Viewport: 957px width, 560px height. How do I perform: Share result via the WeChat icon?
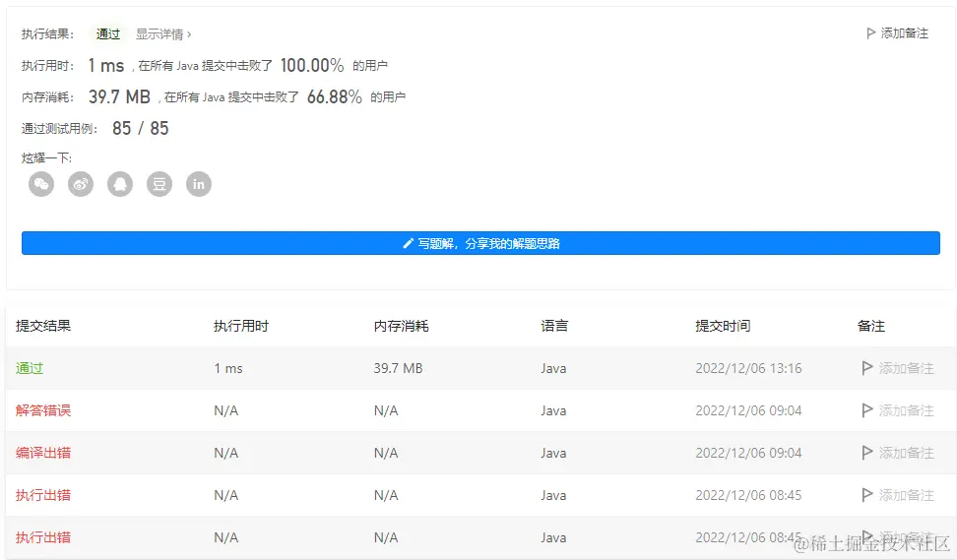(41, 184)
